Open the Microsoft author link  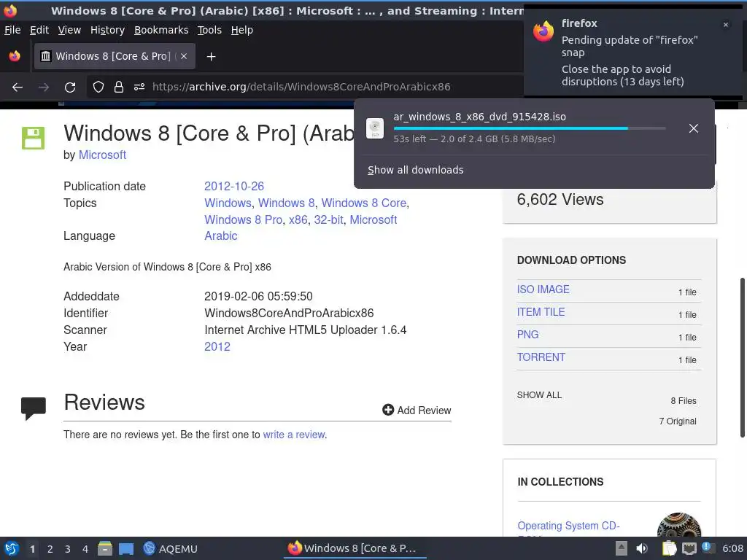pyautogui.click(x=102, y=155)
